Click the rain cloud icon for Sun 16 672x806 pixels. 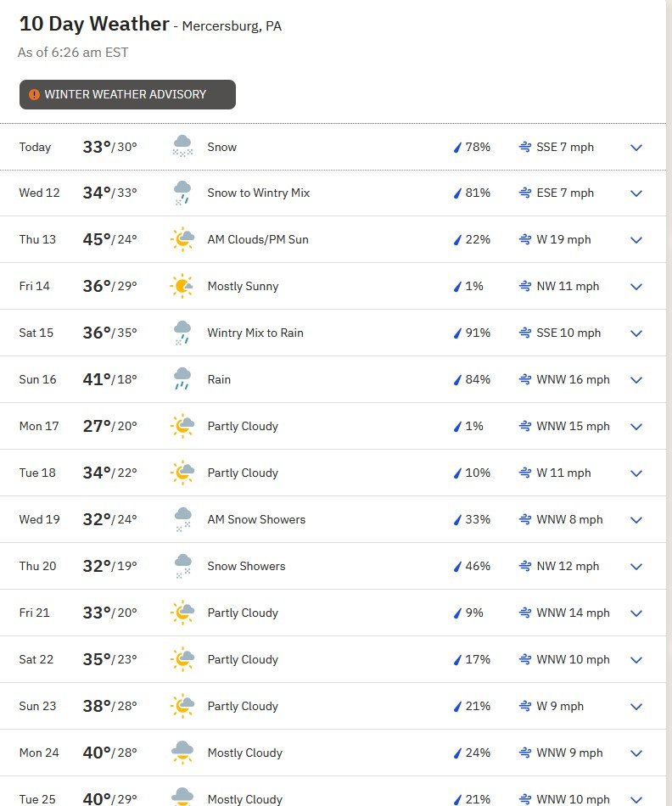(182, 379)
